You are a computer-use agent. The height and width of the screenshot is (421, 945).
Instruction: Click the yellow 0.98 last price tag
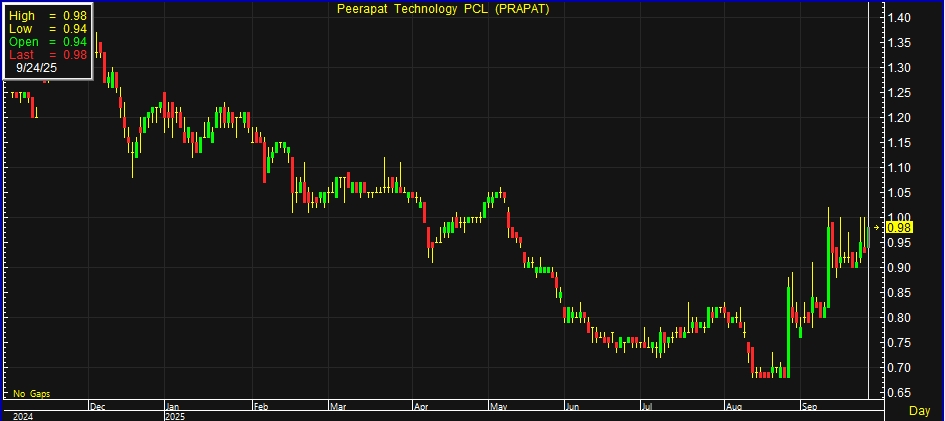click(900, 227)
